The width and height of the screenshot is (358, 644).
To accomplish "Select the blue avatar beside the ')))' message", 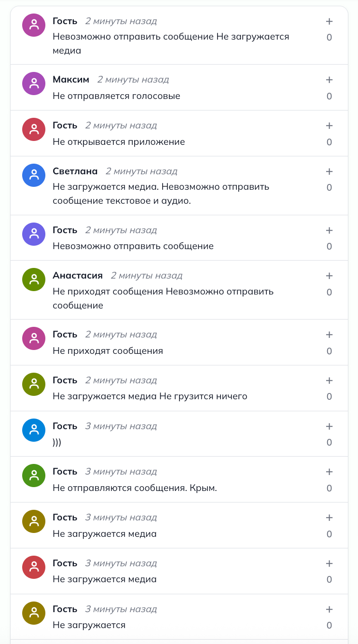I will (33, 430).
